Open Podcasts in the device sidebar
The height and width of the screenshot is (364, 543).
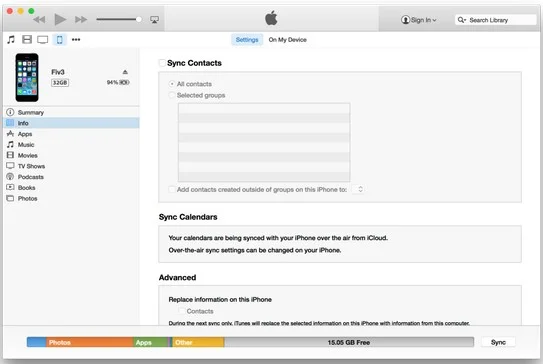tap(71, 177)
